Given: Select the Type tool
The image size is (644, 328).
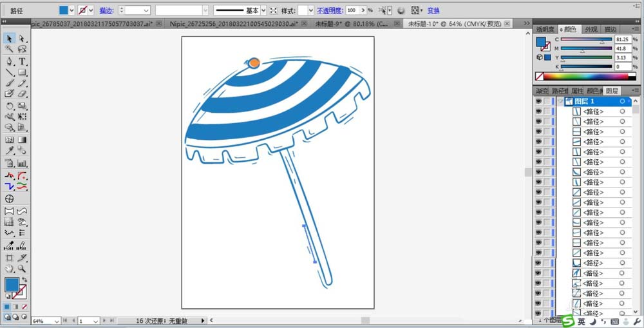Looking at the screenshot, I should (x=22, y=61).
